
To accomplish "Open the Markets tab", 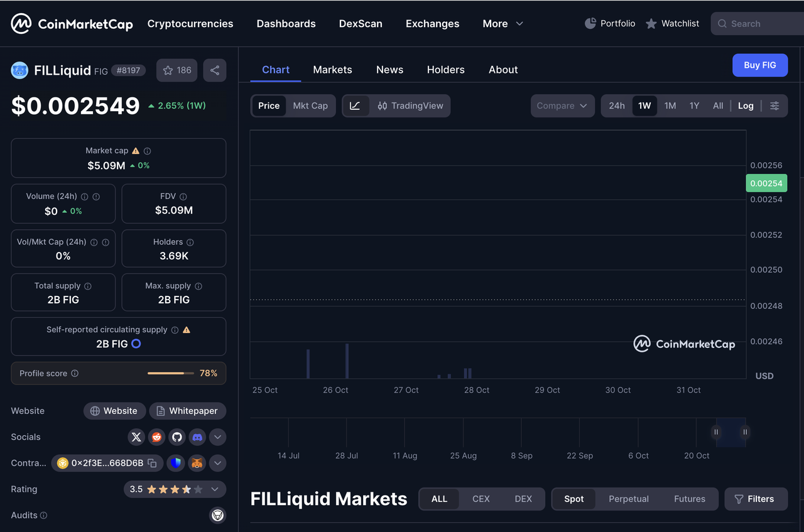I will [x=332, y=70].
